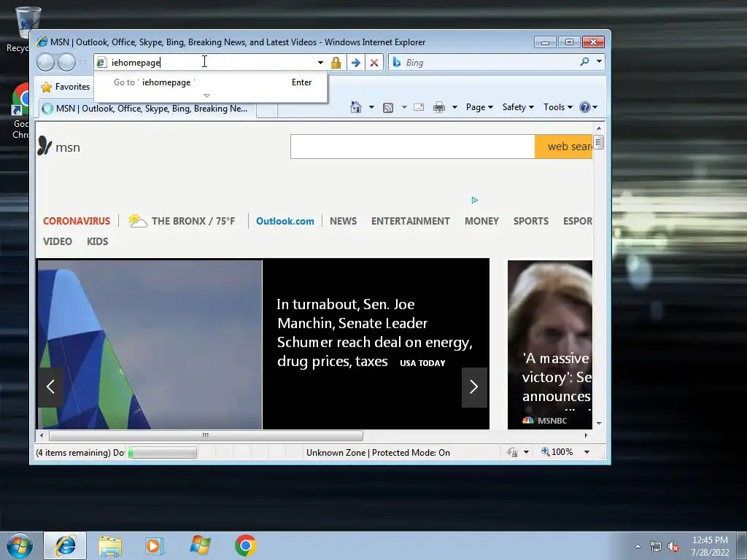Open the zoom level dropdown arrow
The image size is (747, 560).
(587, 452)
